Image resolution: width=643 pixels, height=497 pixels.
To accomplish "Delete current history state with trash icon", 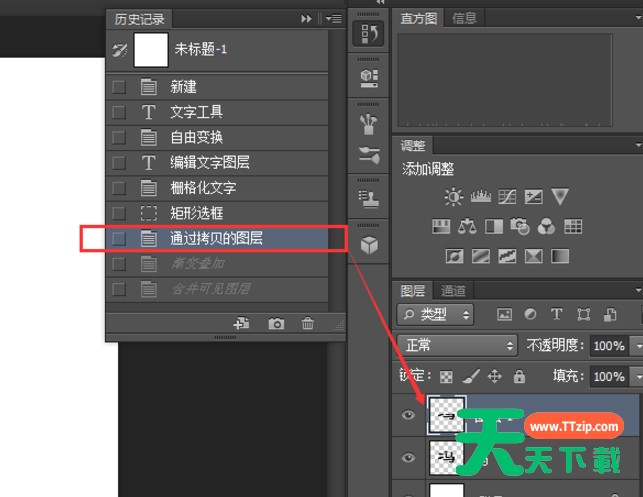I will tap(308, 324).
